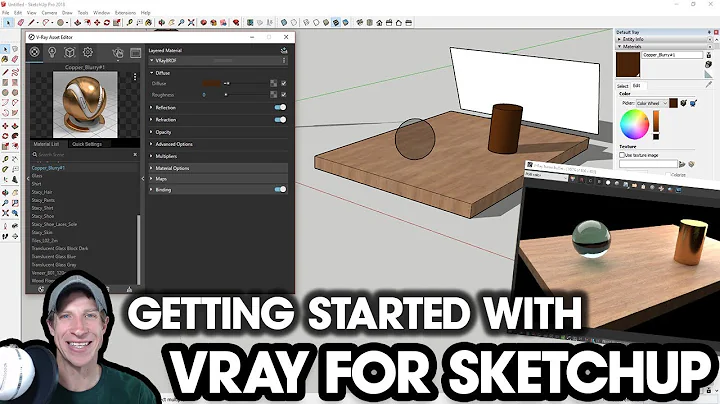Expand the Reflection section
The width and height of the screenshot is (720, 404).
pos(152,107)
